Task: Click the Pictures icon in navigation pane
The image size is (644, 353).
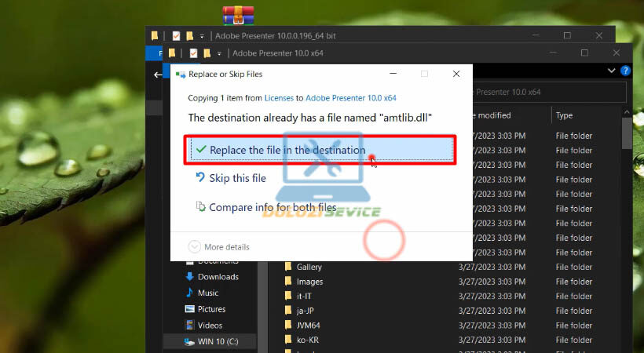Action: click(x=190, y=308)
